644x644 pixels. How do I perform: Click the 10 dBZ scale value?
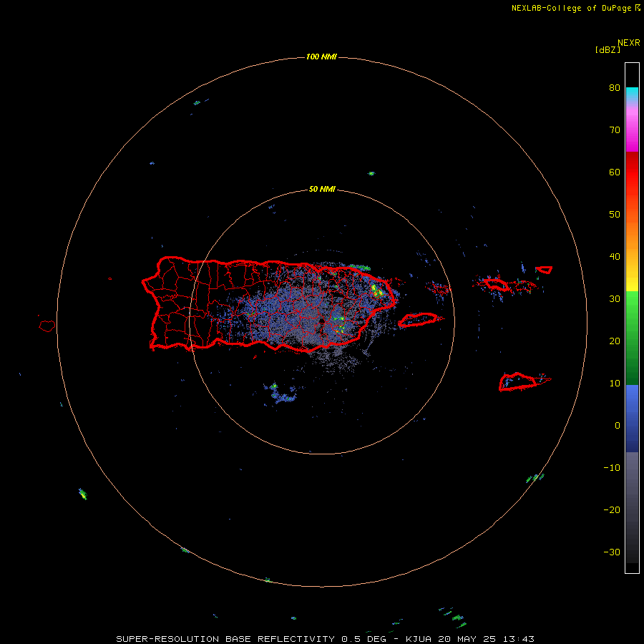pos(615,384)
